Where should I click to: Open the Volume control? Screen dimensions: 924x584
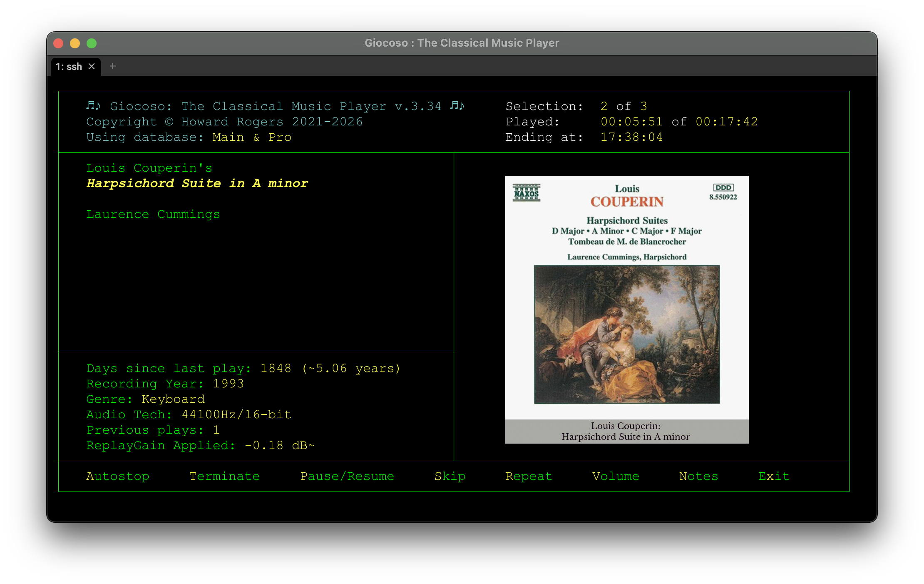point(616,476)
